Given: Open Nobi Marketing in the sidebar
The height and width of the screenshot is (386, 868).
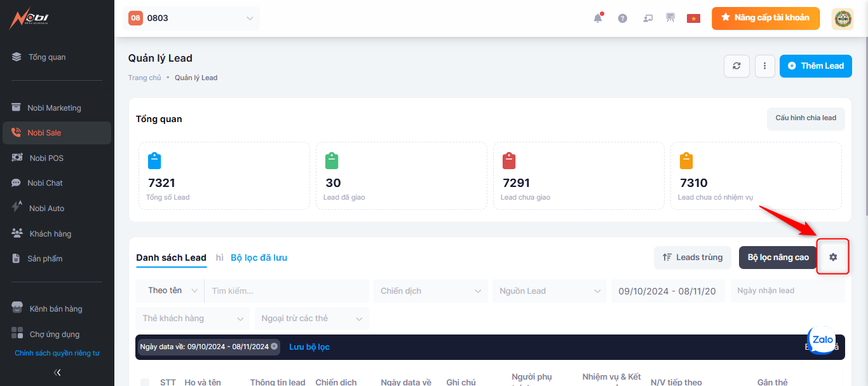Looking at the screenshot, I should [54, 108].
